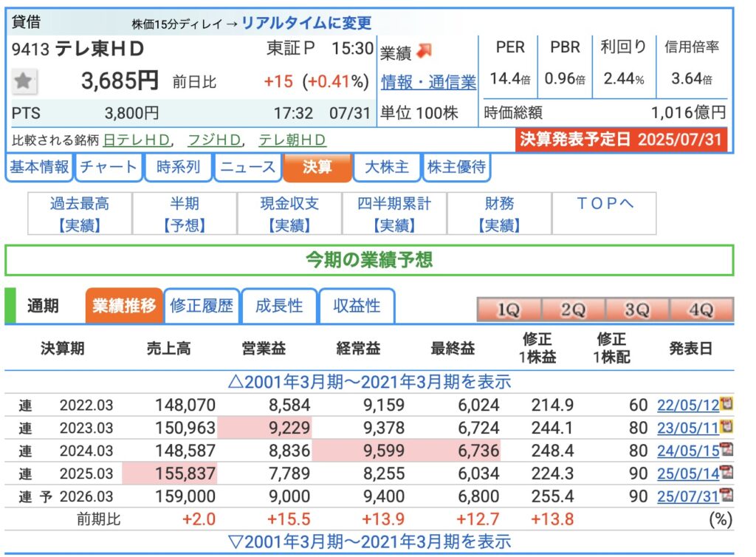Click the +15.5 operating profit change

289,519
